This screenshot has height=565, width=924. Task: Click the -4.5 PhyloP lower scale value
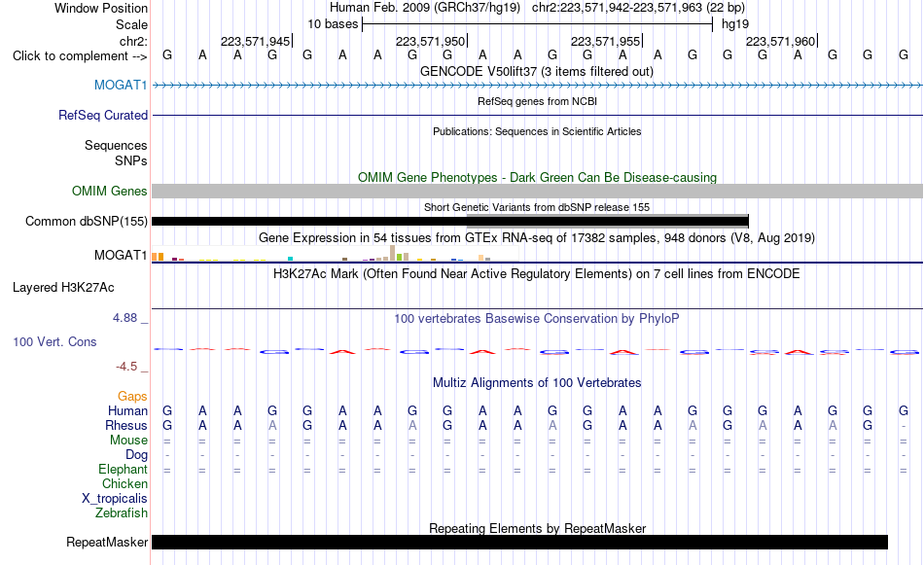126,367
